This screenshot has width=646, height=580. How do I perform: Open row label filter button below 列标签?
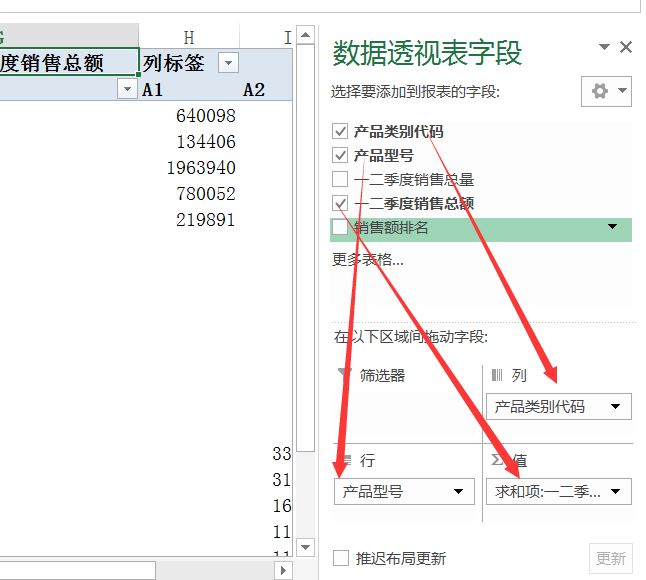[127, 90]
